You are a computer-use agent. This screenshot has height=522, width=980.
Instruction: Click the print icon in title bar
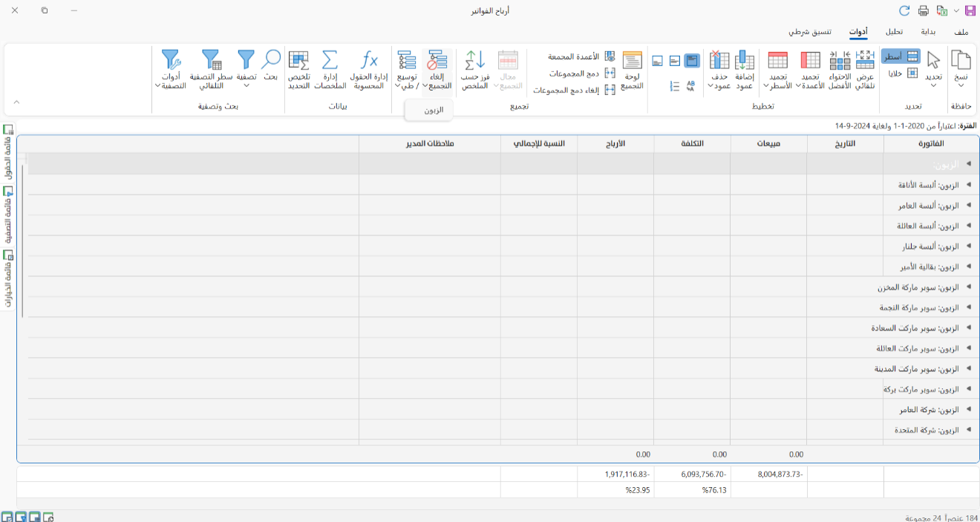[924, 11]
